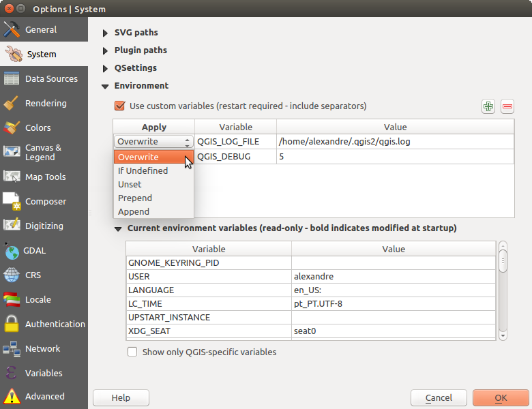
Task: Click the red remove variable icon
Action: (507, 106)
